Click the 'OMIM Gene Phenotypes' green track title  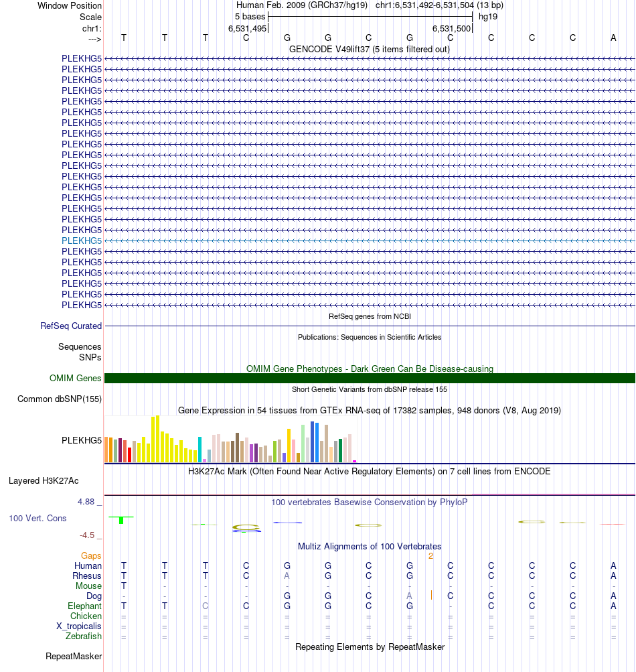[370, 368]
